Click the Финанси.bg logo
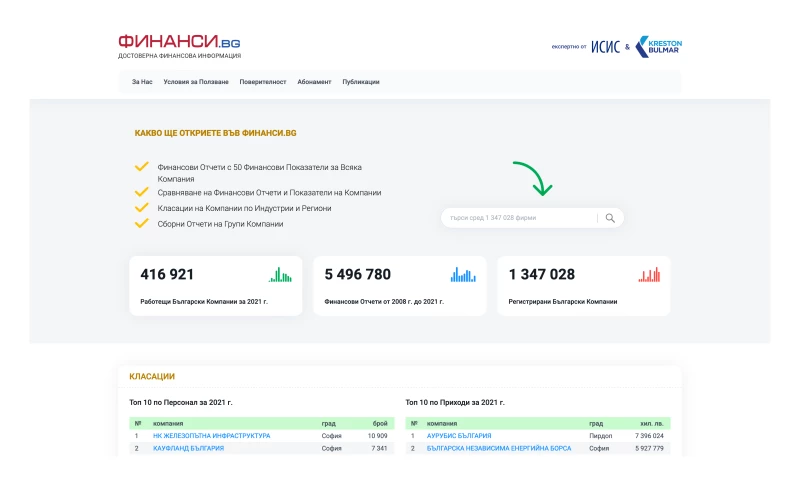Screen dimensions: 800x480 pyautogui.click(x=179, y=46)
